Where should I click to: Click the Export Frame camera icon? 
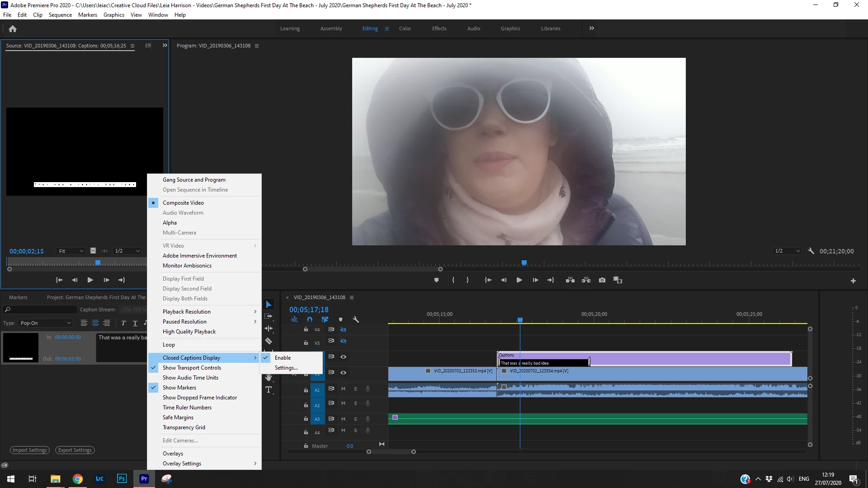click(602, 280)
